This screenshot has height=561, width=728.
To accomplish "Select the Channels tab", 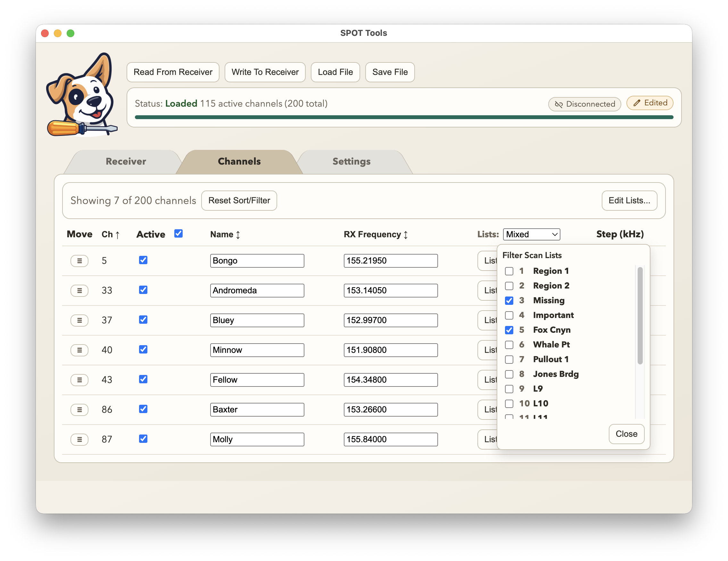I will [239, 162].
